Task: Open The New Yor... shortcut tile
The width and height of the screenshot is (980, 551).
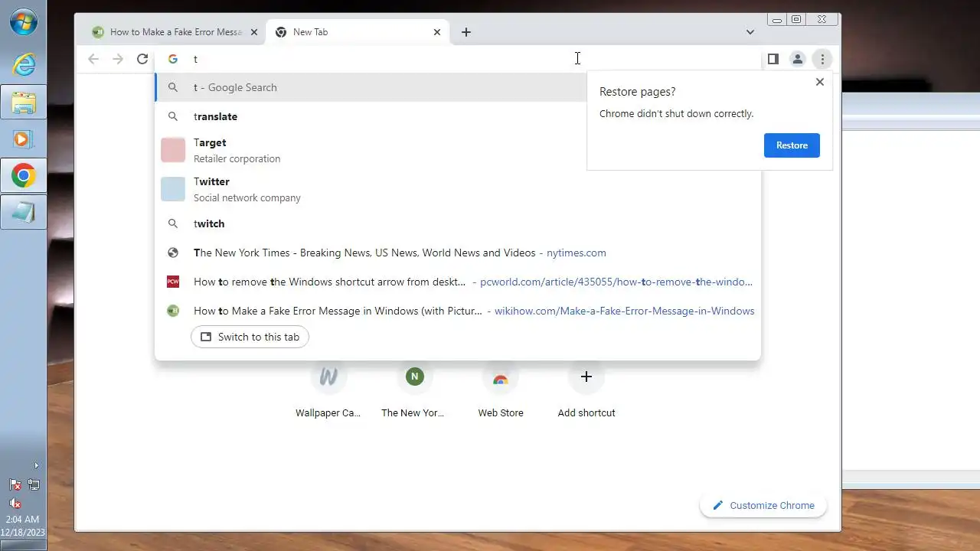Action: [x=413, y=391]
